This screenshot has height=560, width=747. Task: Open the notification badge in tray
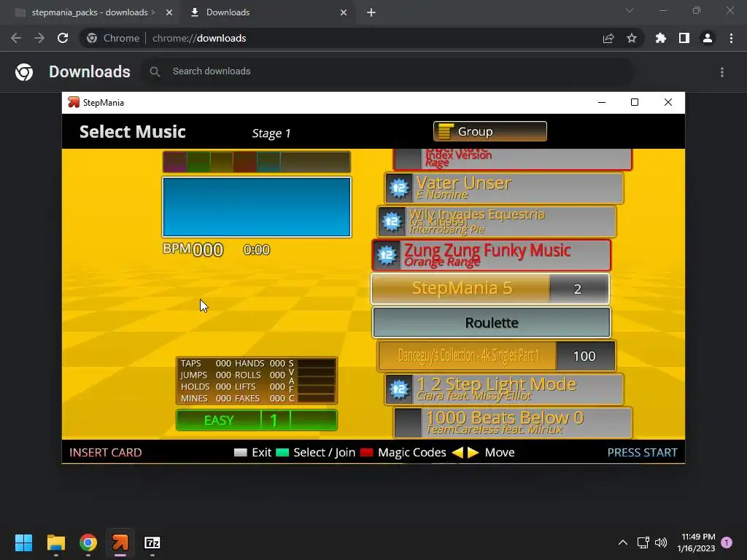pos(727,542)
